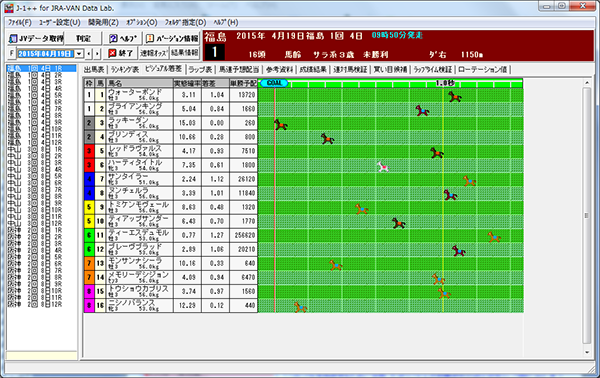The width and height of the screenshot is (600, 378).
Task: Go to previous date with left arrow
Action: pos(89,54)
